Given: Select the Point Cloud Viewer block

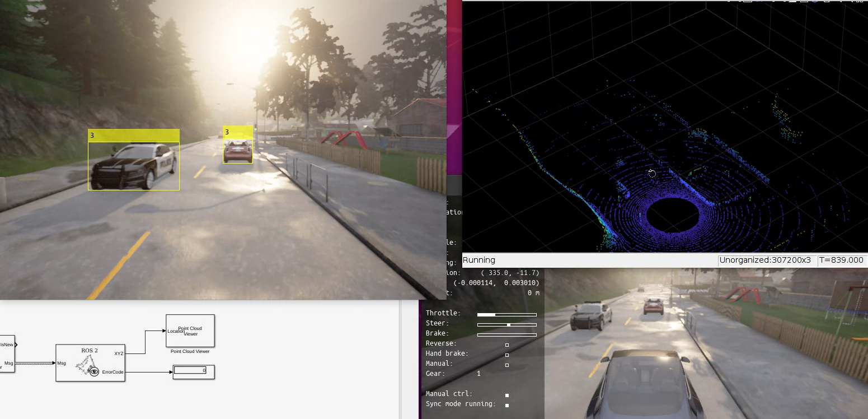Looking at the screenshot, I should tap(190, 330).
